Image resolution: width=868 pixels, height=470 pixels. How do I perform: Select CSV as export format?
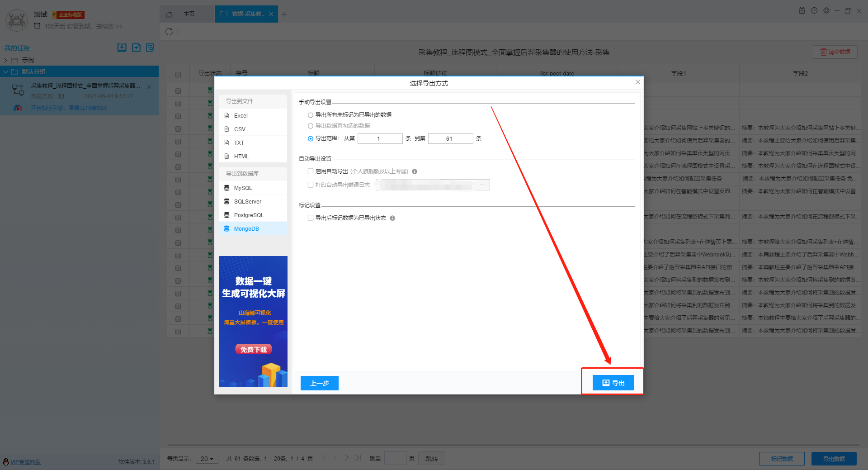(x=253, y=129)
